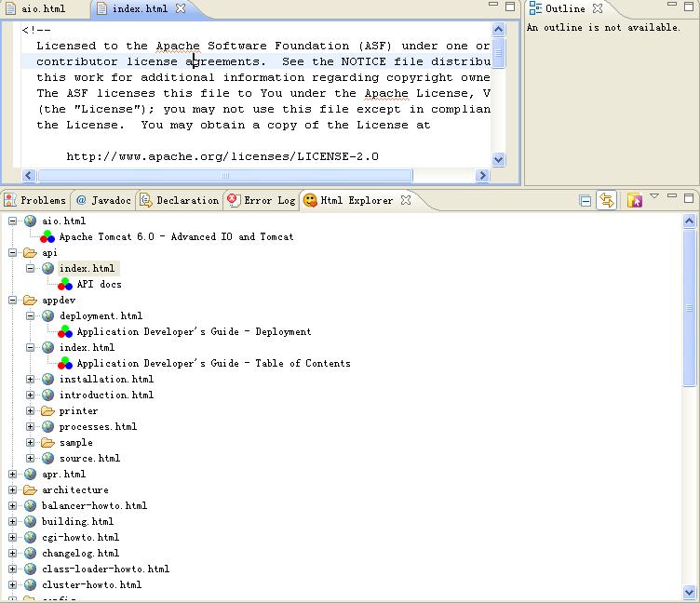Select cgi-howto.html in the tree
The image size is (700, 603).
coord(80,537)
